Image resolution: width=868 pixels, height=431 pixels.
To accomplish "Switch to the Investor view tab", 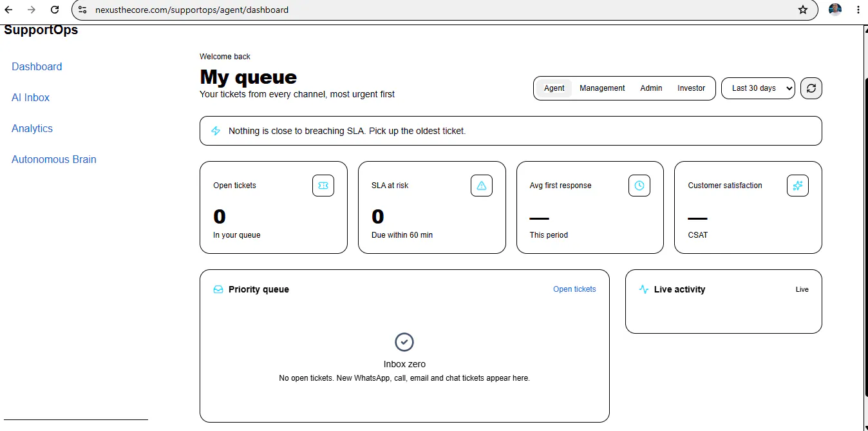I will [x=692, y=88].
